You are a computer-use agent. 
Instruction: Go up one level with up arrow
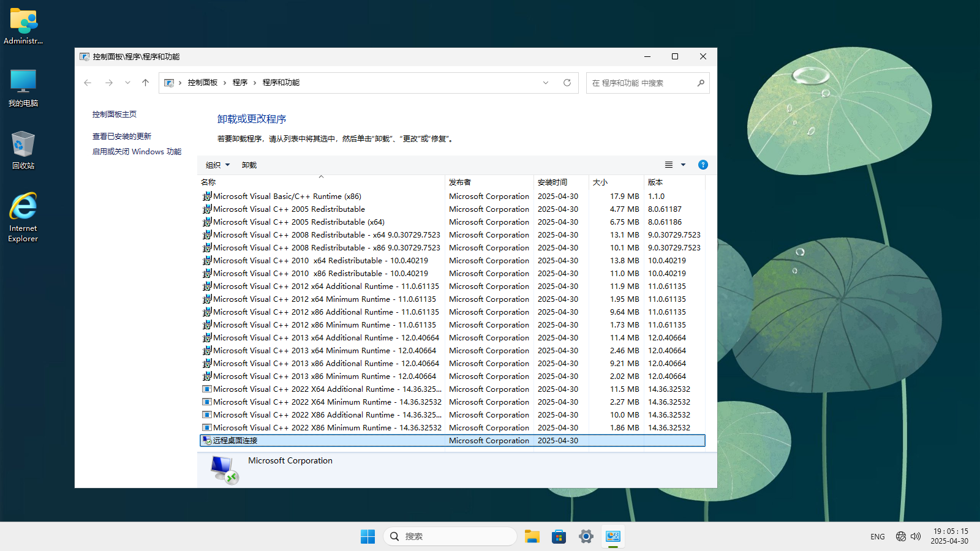(145, 83)
